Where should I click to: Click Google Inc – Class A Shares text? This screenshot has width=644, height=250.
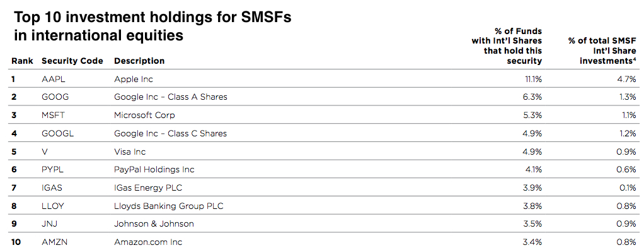click(170, 97)
